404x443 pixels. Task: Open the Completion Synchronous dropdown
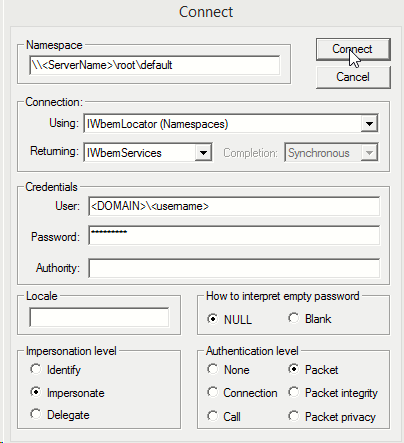pyautogui.click(x=369, y=153)
